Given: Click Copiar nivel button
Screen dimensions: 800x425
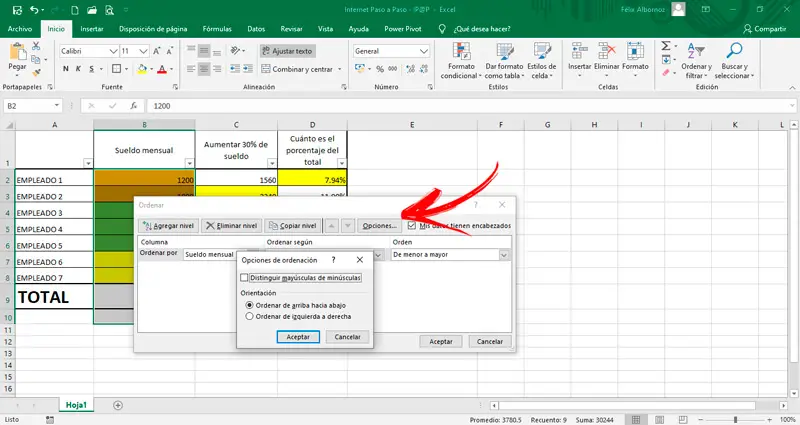Looking at the screenshot, I should (293, 226).
